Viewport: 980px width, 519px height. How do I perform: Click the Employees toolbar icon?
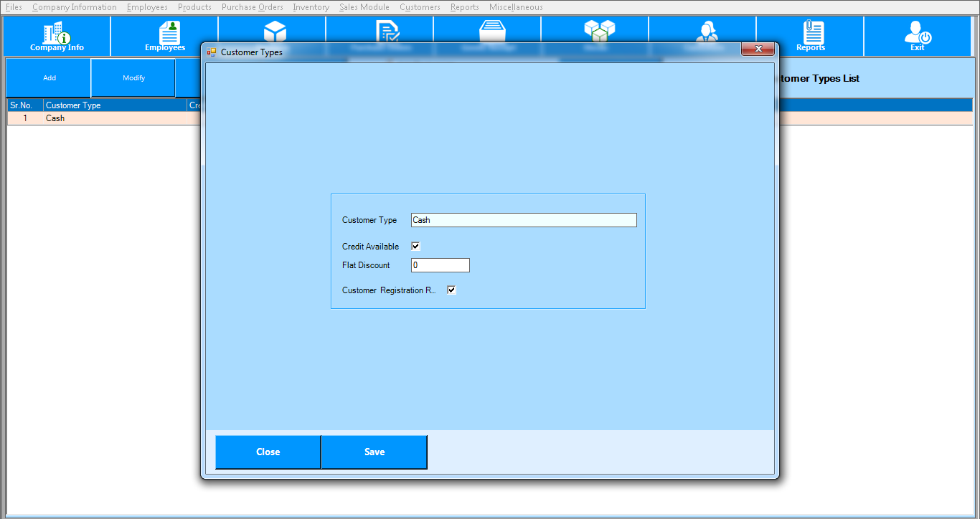(x=165, y=36)
